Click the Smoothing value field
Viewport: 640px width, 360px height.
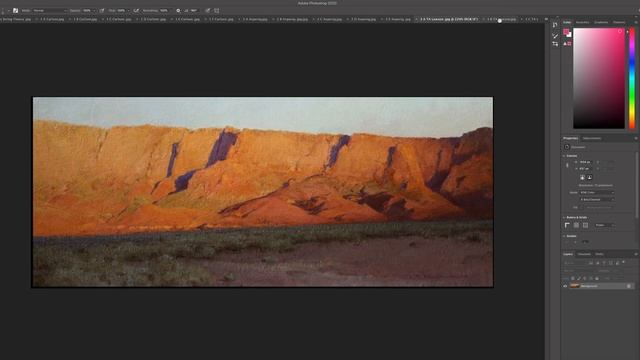[164, 11]
